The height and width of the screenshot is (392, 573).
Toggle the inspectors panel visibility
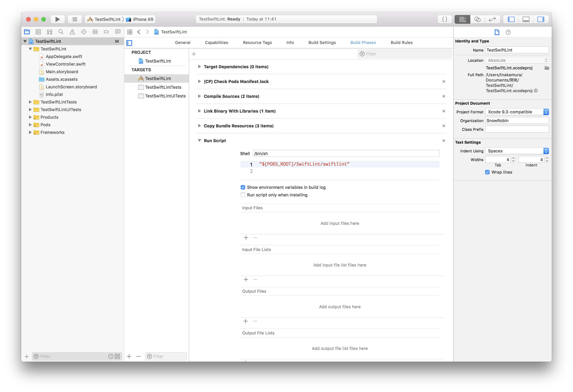[x=541, y=19]
